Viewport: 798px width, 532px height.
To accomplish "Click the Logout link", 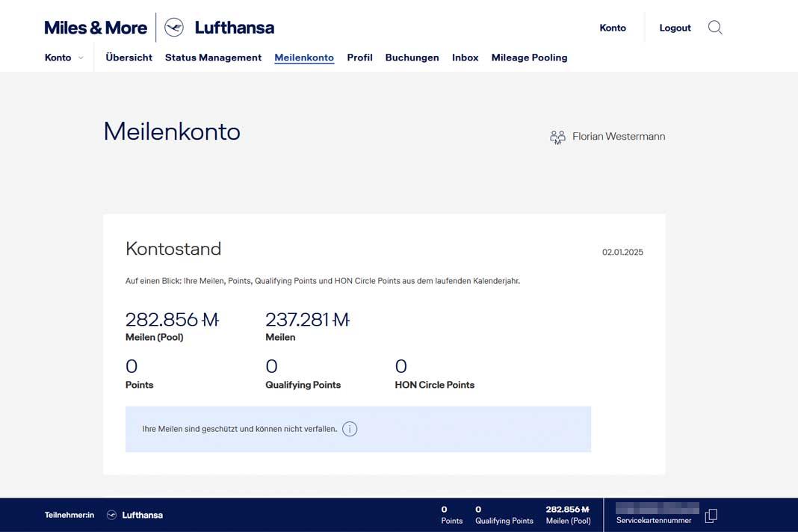I will point(675,28).
